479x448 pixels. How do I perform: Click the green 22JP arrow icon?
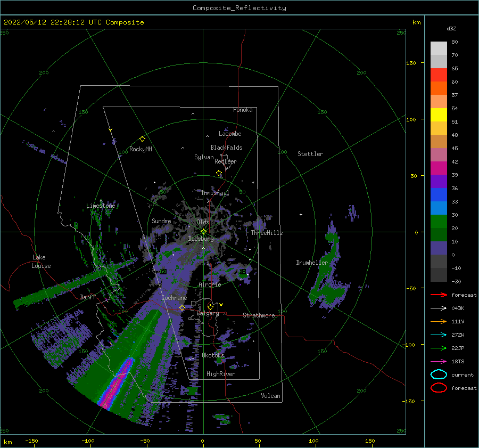coord(439,348)
